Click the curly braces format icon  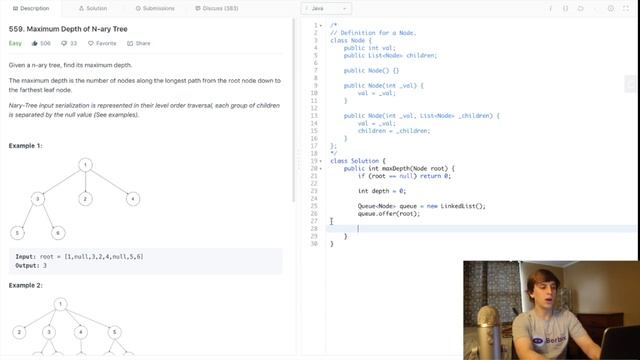coord(565,8)
